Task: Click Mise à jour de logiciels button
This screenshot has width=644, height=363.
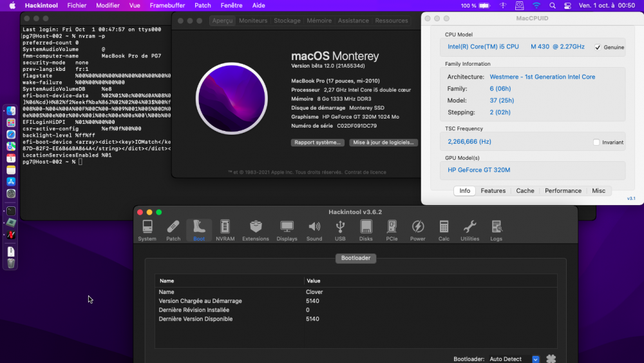Action: 384,142
